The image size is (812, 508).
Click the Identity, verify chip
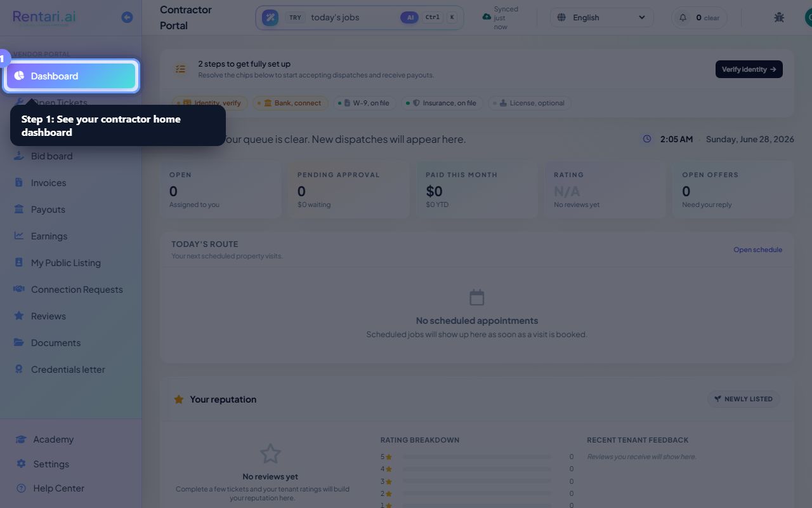coord(211,103)
